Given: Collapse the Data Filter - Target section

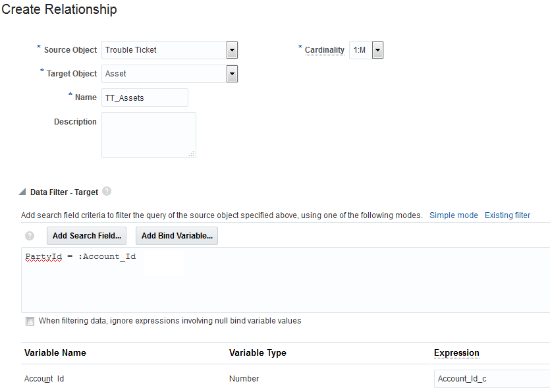Looking at the screenshot, I should pos(24,192).
